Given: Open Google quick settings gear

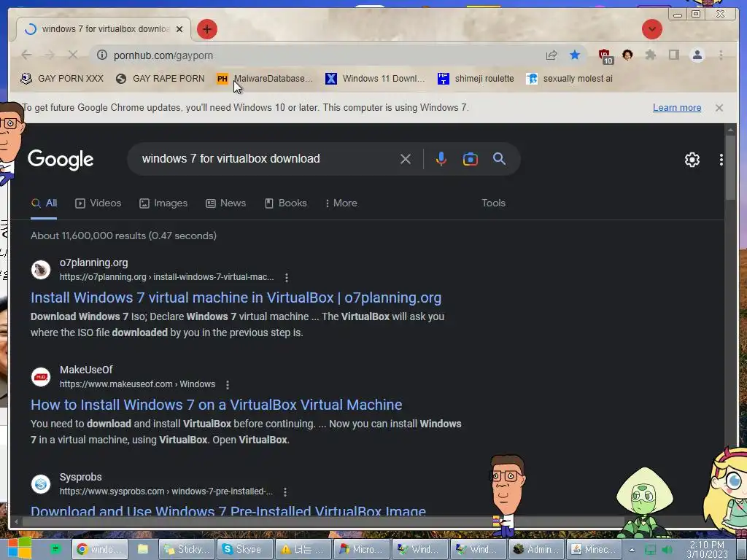Looking at the screenshot, I should click(x=692, y=160).
